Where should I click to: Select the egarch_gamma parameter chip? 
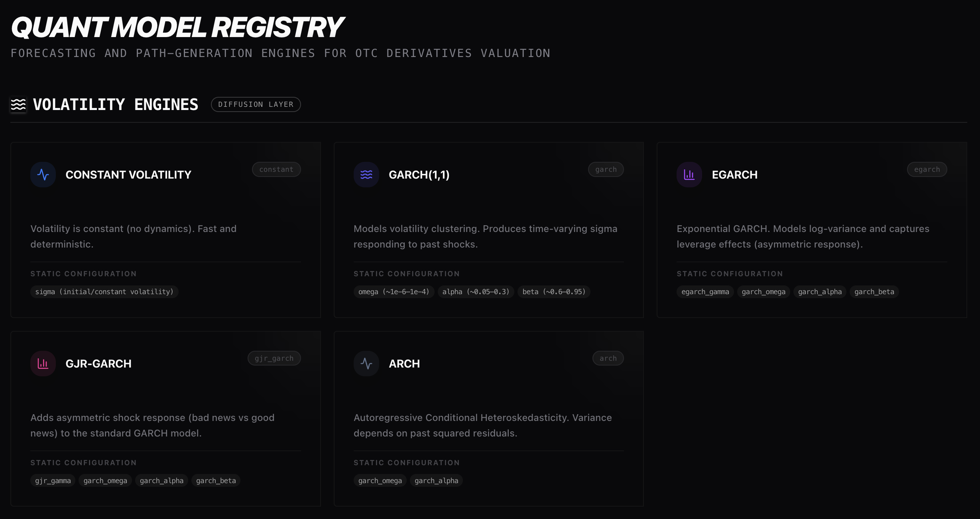click(x=705, y=292)
